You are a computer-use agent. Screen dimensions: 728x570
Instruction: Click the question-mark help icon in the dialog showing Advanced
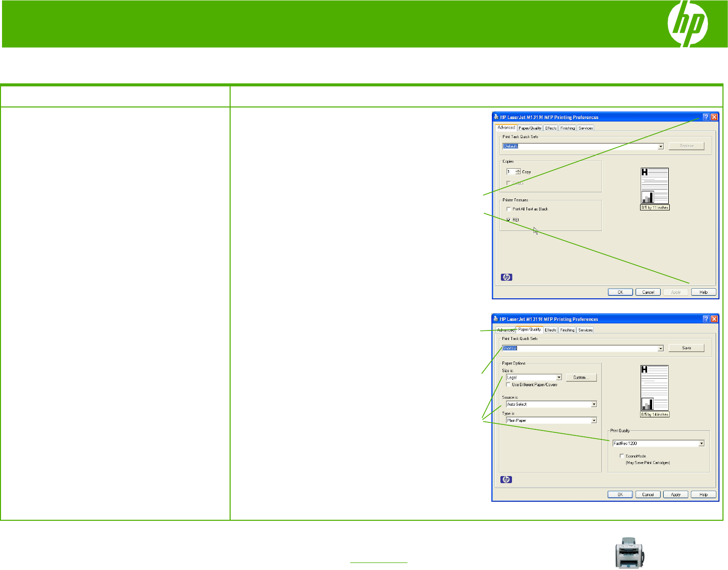coord(706,117)
